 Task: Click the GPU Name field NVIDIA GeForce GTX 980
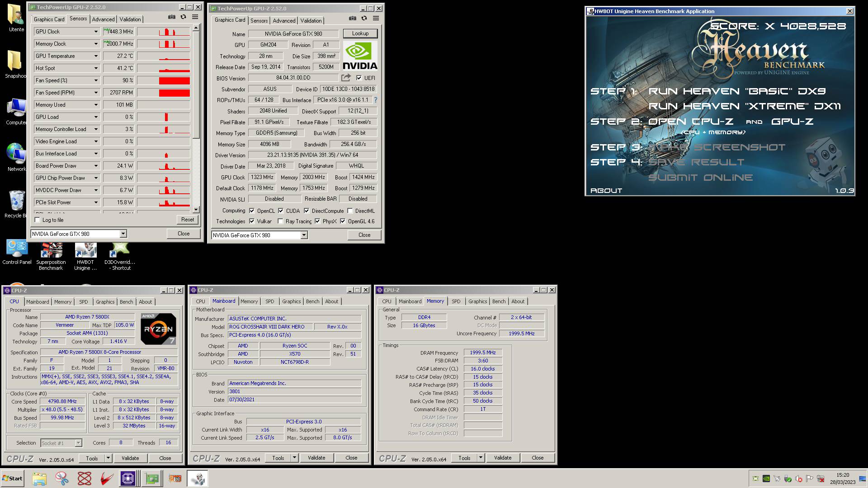[293, 33]
